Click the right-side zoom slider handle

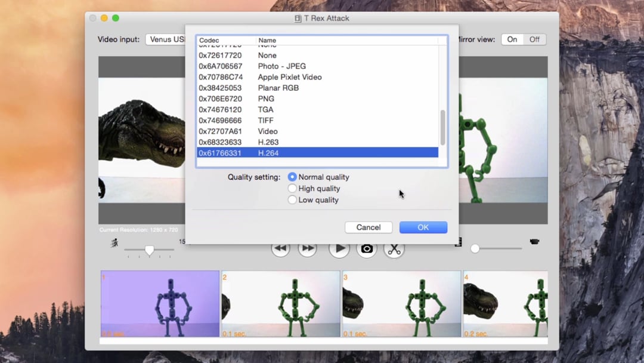475,249
